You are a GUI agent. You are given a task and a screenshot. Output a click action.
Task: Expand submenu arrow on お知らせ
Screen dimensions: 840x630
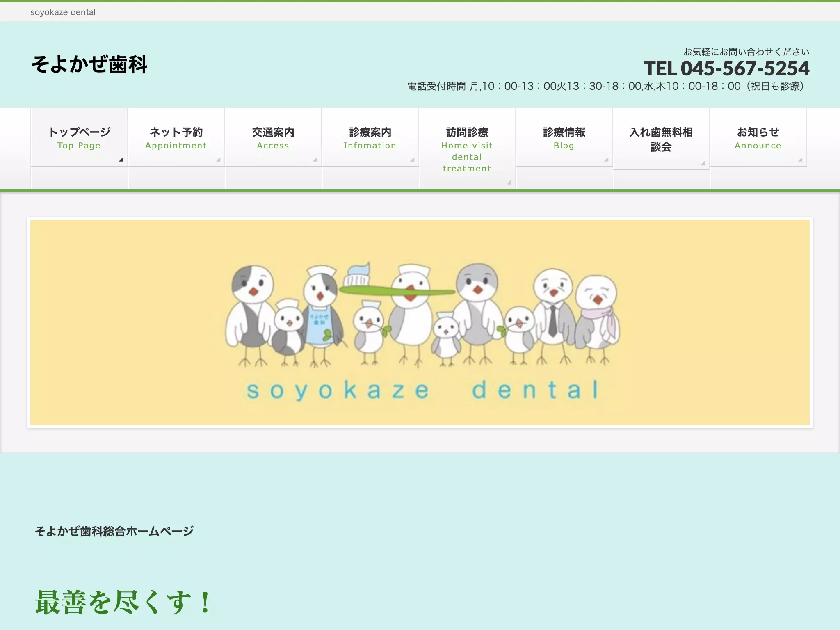(800, 160)
